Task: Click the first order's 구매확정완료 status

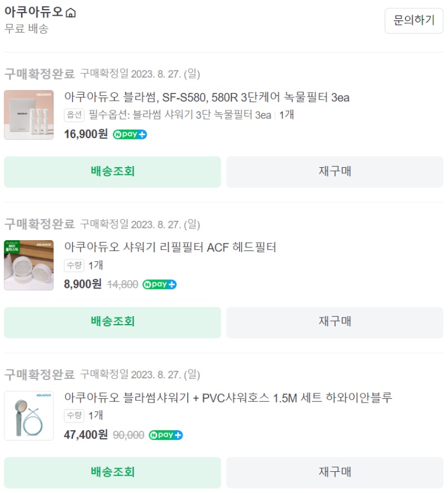Action: coord(39,74)
